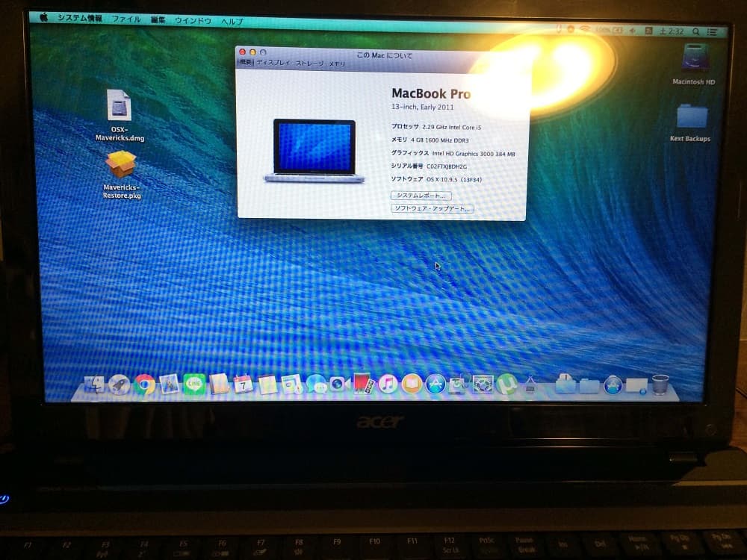Click the MacBook Pro laptop image
747x560 pixels.
314,151
